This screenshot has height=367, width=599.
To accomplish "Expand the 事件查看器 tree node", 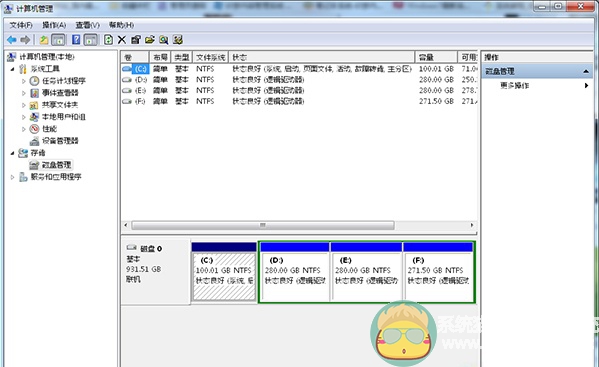I will pos(24,93).
